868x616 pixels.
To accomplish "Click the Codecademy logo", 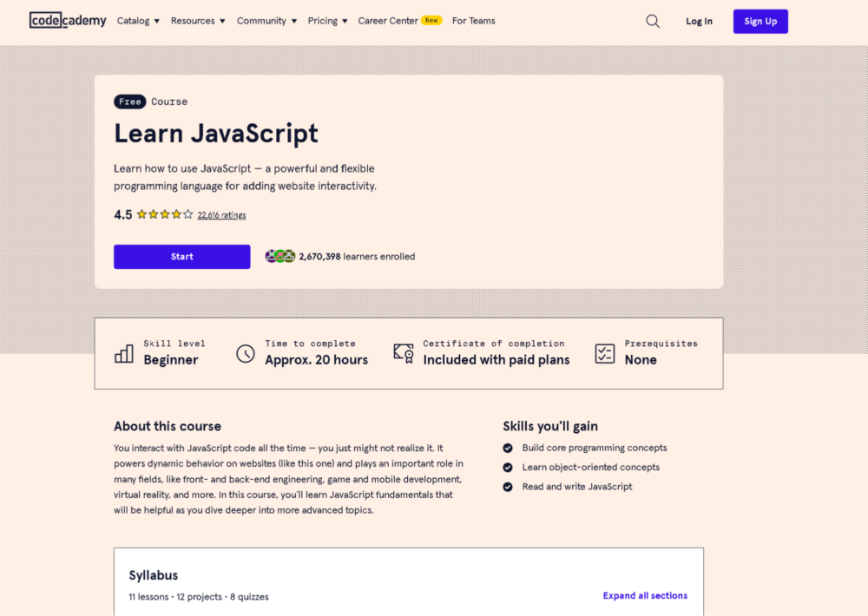I will coord(68,20).
